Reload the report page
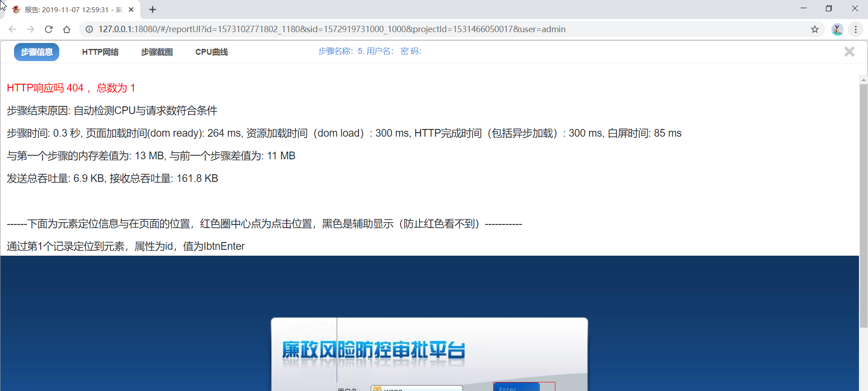Image resolution: width=868 pixels, height=391 pixels. coord(49,29)
